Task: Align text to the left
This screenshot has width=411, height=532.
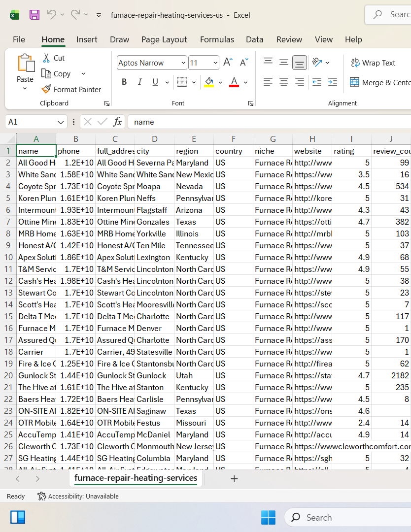Action: click(268, 82)
